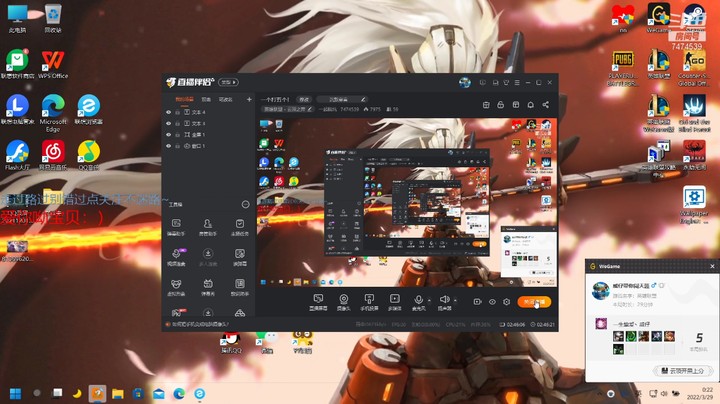The width and height of the screenshot is (720, 404).
Task: Click the first champion thumbnail in WeGame popup
Action: [618, 336]
